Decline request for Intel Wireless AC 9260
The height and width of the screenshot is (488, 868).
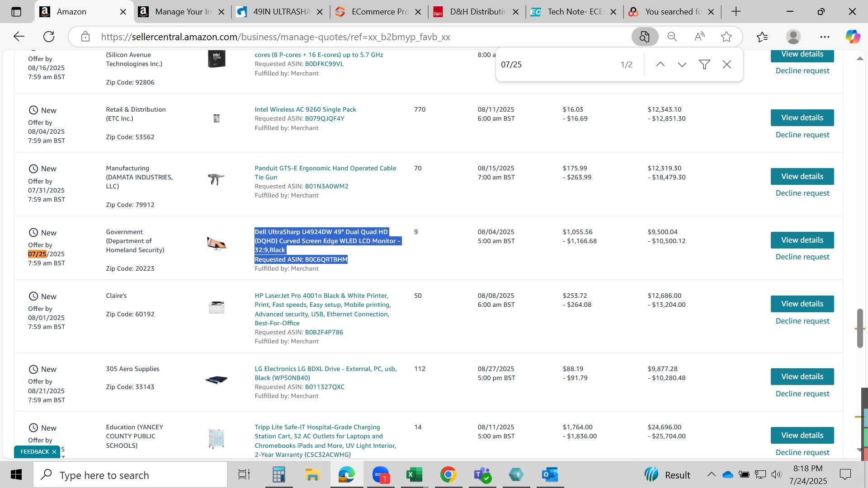coord(802,135)
